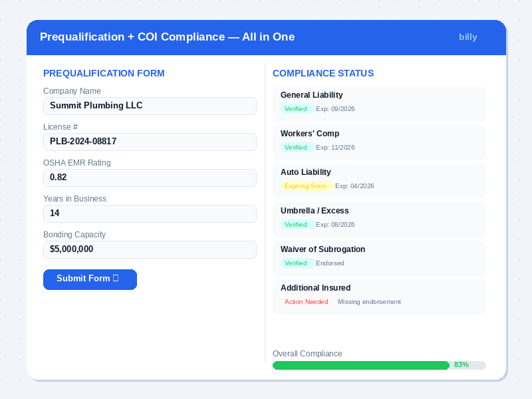
Task: Open the billy account link
Action: tap(468, 37)
